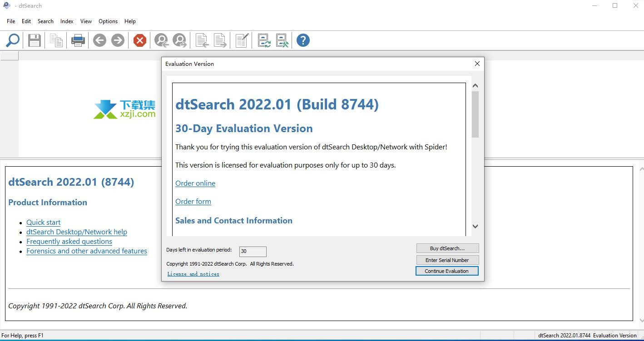The width and height of the screenshot is (644, 341).
Task: Open Forensics and other advanced features link
Action: [x=87, y=251]
